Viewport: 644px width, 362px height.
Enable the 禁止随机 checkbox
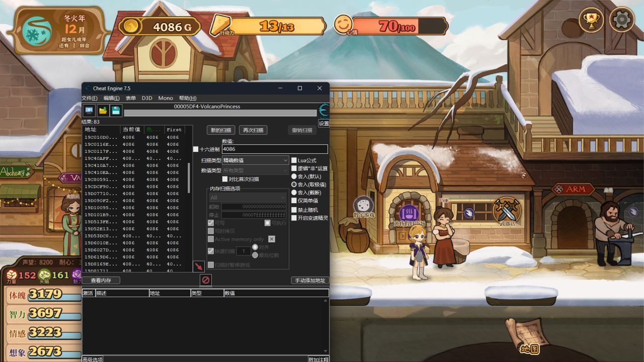(x=294, y=210)
